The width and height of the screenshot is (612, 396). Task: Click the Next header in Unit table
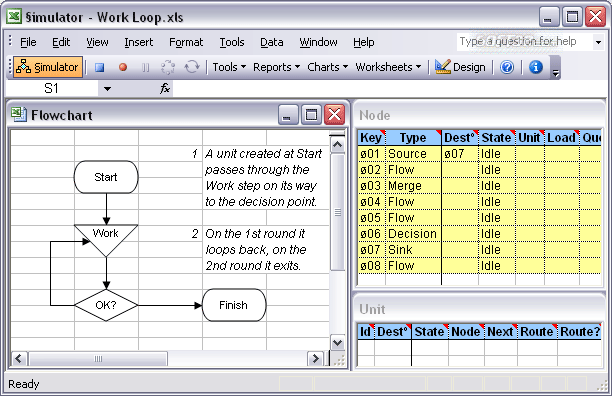coord(500,332)
